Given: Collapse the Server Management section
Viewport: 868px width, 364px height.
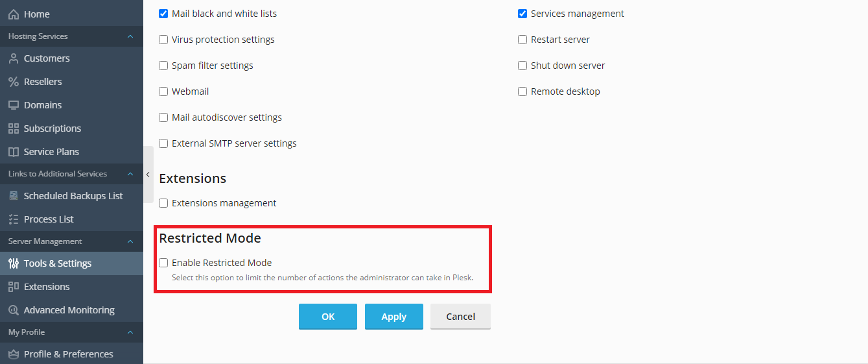Looking at the screenshot, I should pos(130,241).
